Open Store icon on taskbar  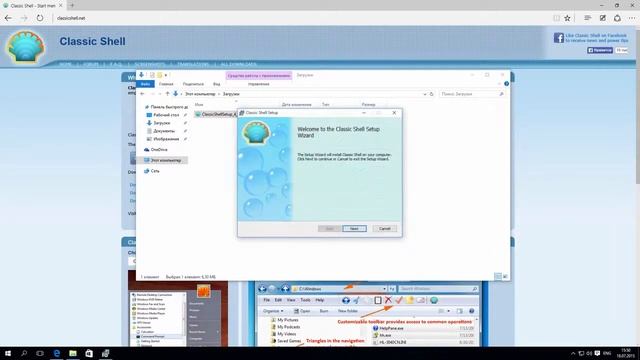pyautogui.click(x=89, y=353)
